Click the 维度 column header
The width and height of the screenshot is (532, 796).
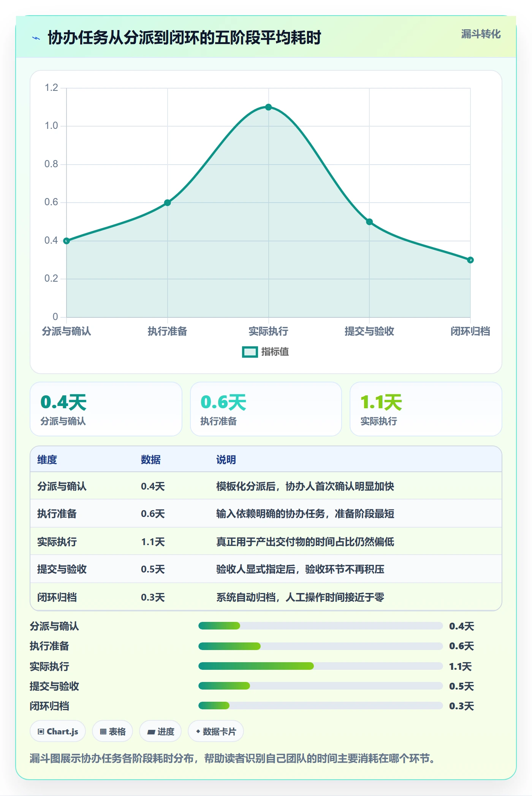click(47, 460)
